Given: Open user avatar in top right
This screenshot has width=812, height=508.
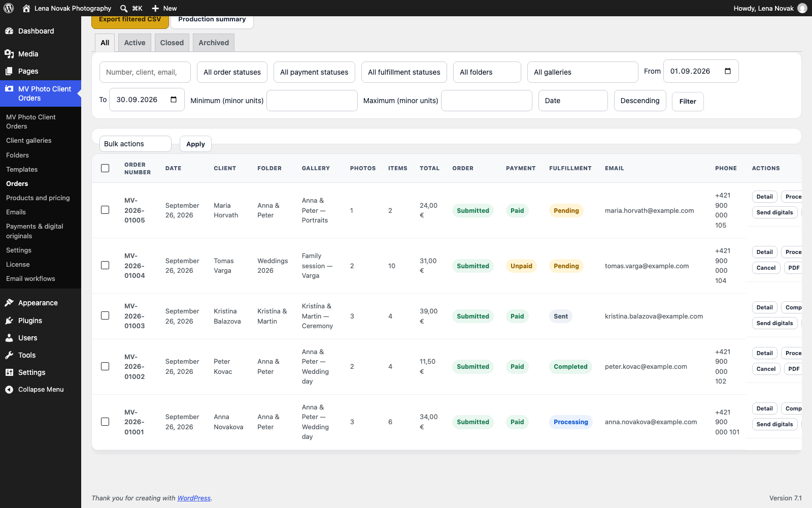Looking at the screenshot, I should point(802,8).
